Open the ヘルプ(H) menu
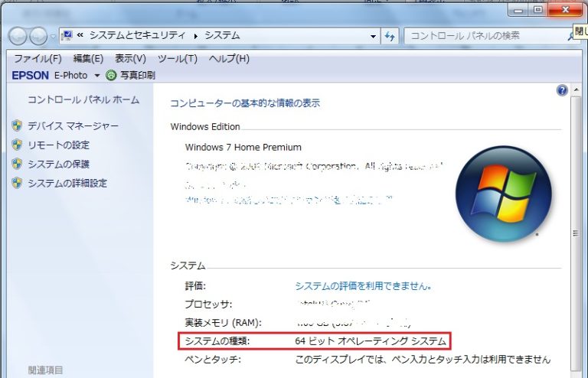 click(x=229, y=58)
